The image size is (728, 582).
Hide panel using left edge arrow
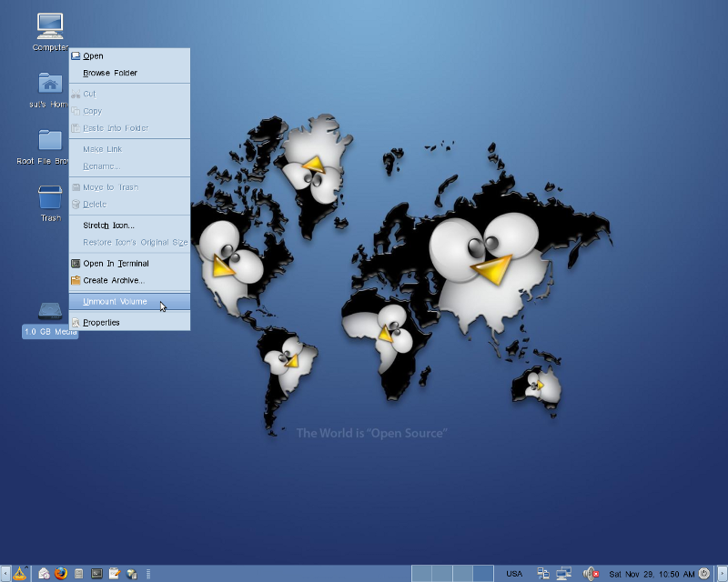(x=5, y=574)
